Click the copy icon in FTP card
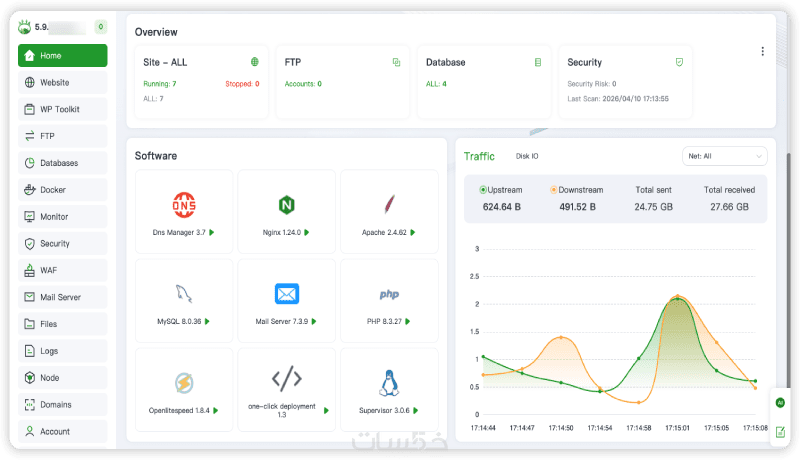Image resolution: width=800 pixels, height=460 pixels. [396, 62]
